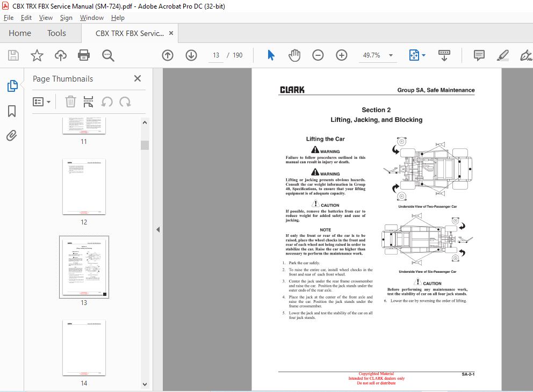Open the Find text search tool
The width and height of the screenshot is (533, 392).
coord(108,55)
